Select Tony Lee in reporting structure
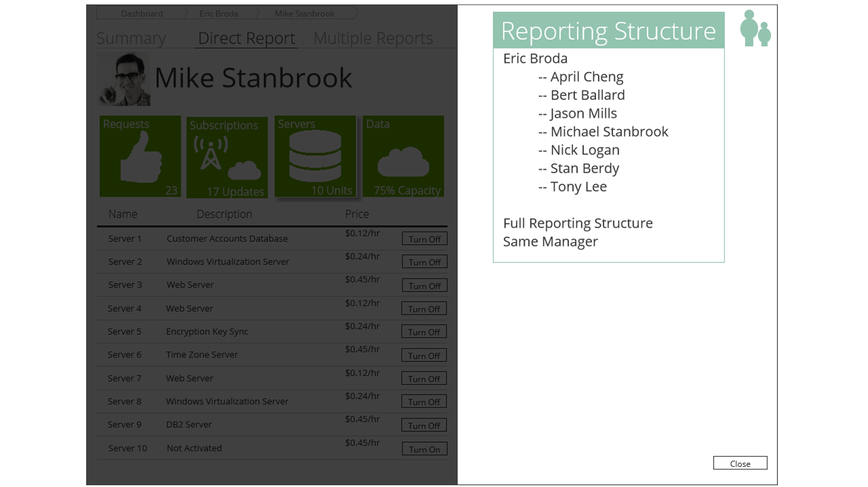This screenshot has width=868, height=487. (578, 187)
